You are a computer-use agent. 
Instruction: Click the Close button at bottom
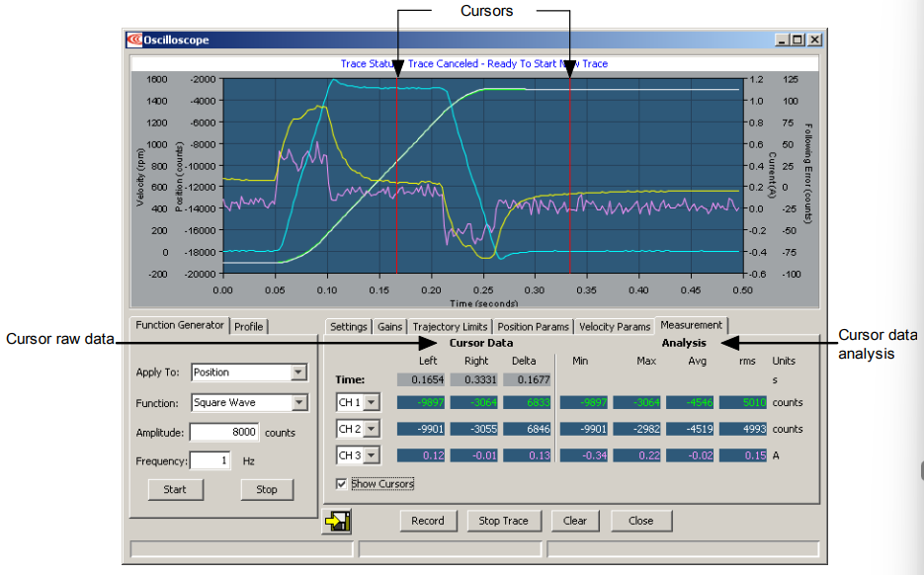640,521
